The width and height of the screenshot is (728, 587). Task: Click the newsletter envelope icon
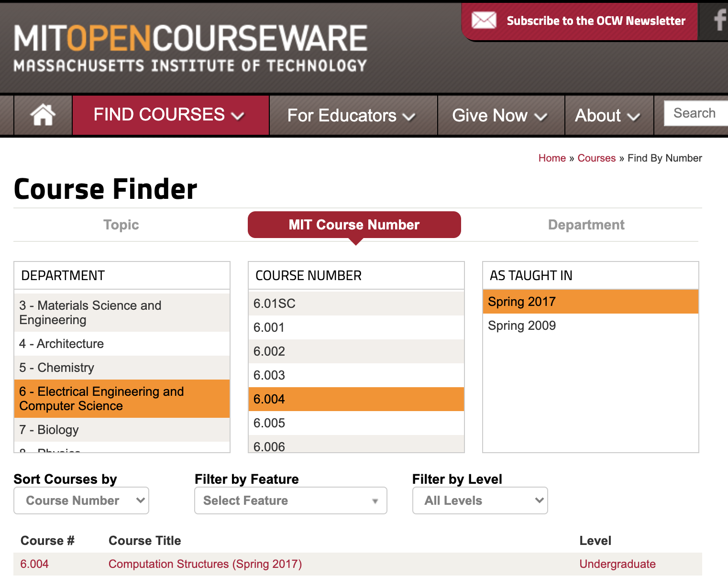484,20
